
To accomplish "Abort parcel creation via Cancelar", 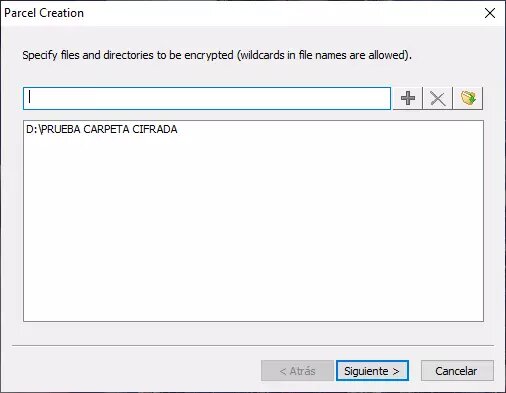I will [457, 371].
